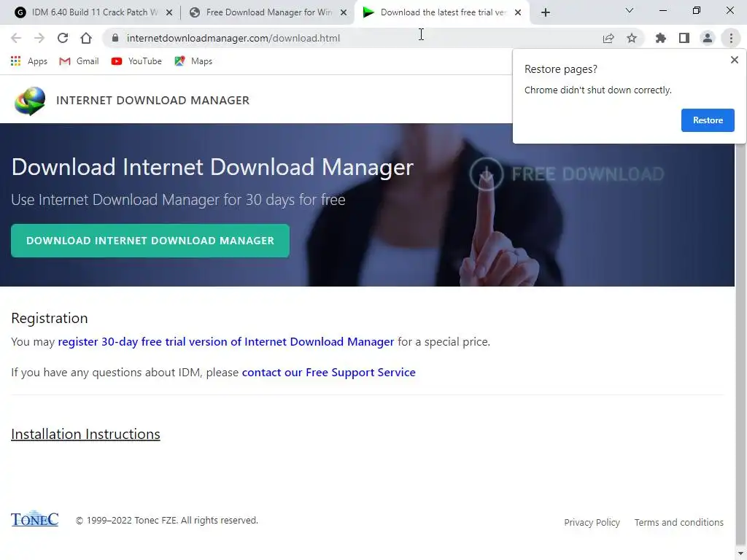Open the Extensions puzzle icon
Viewport: 747px width, 560px height.
pyautogui.click(x=661, y=38)
